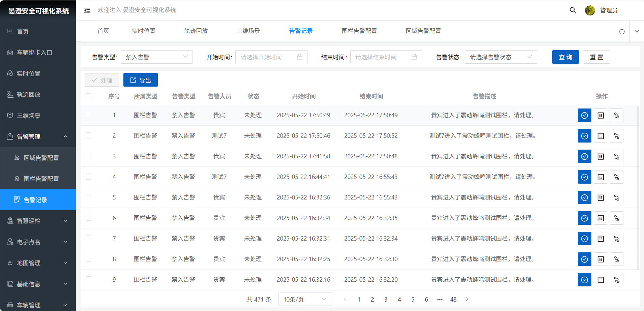Viewport: 644px width, 311px height.
Task: Click the 导出 export button
Action: (140, 80)
